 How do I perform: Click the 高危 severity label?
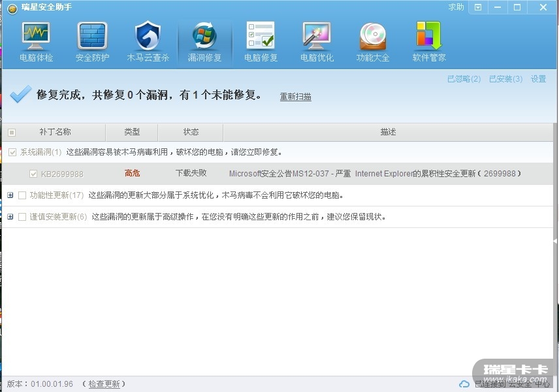[132, 173]
